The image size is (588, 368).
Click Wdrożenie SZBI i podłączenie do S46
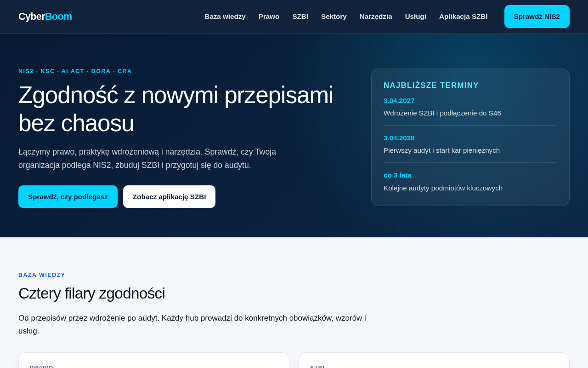(x=442, y=113)
